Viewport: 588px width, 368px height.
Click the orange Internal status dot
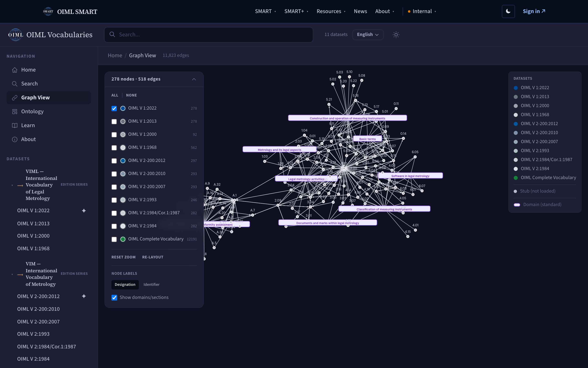tap(409, 11)
